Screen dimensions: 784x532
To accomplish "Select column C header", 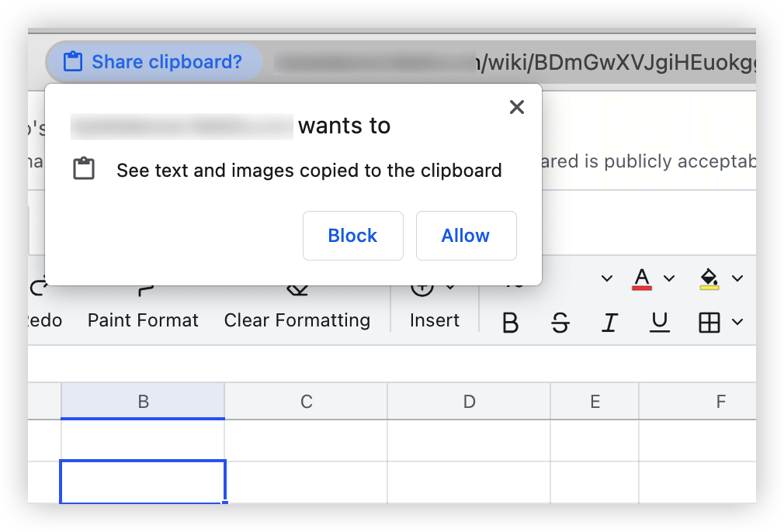I will point(306,401).
